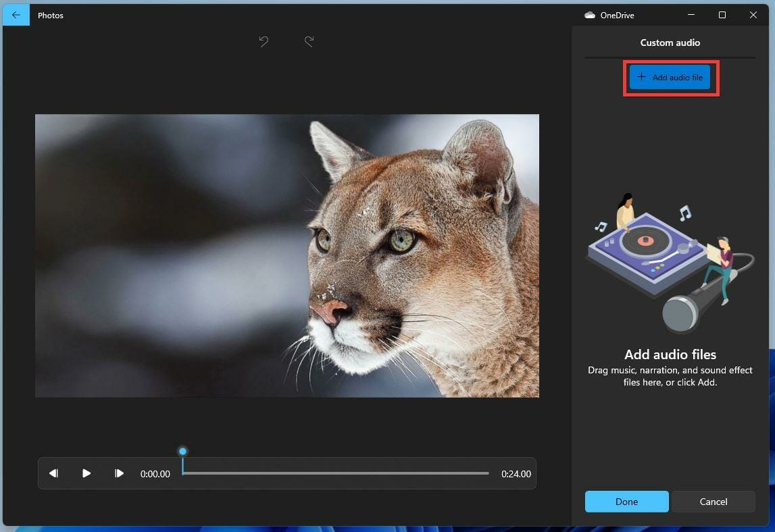
Task: Maximize the OneDrive window
Action: pyautogui.click(x=722, y=14)
